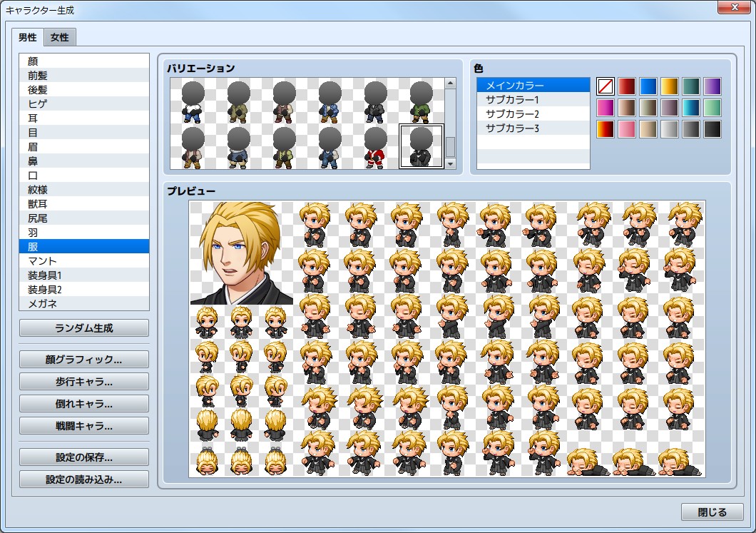
Task: Choose the pink color swatch
Action: click(627, 129)
